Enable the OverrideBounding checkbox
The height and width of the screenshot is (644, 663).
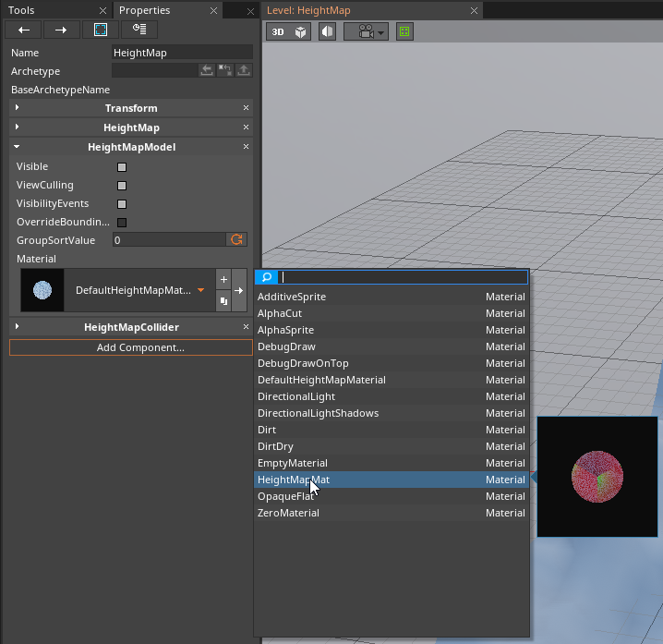[x=122, y=223]
